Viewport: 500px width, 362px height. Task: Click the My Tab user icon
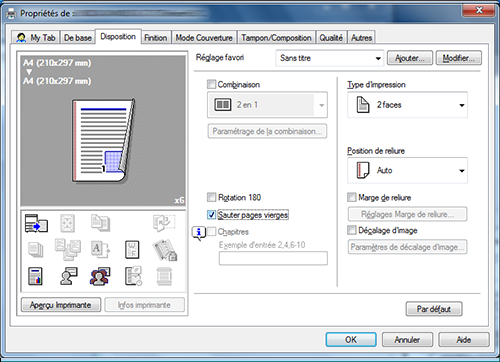(x=21, y=38)
